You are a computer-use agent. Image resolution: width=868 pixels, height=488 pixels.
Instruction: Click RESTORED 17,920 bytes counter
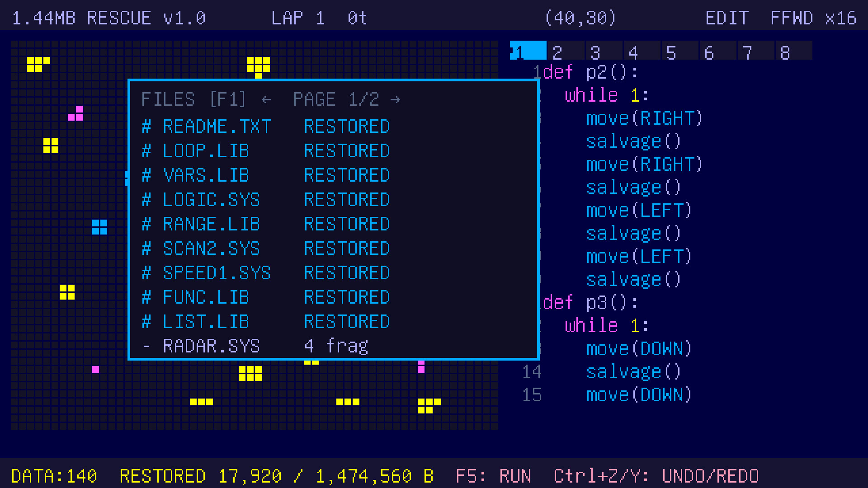coord(277,476)
